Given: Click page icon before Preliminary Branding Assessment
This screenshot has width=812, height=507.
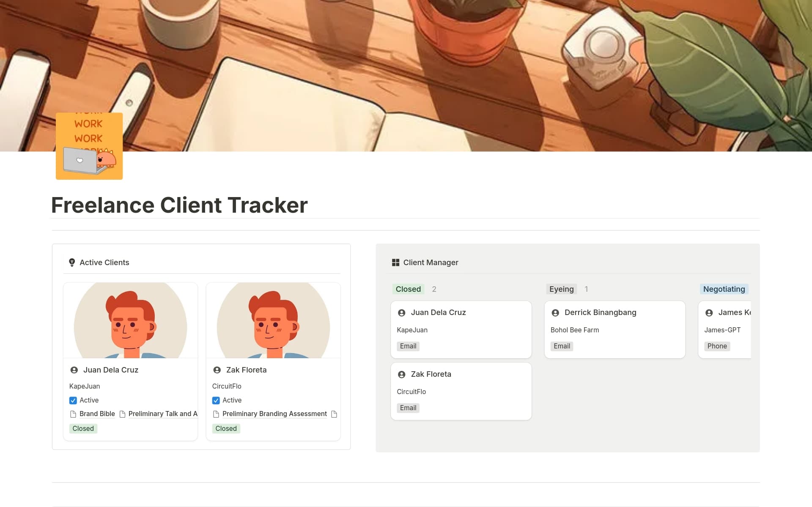Looking at the screenshot, I should tap(216, 414).
